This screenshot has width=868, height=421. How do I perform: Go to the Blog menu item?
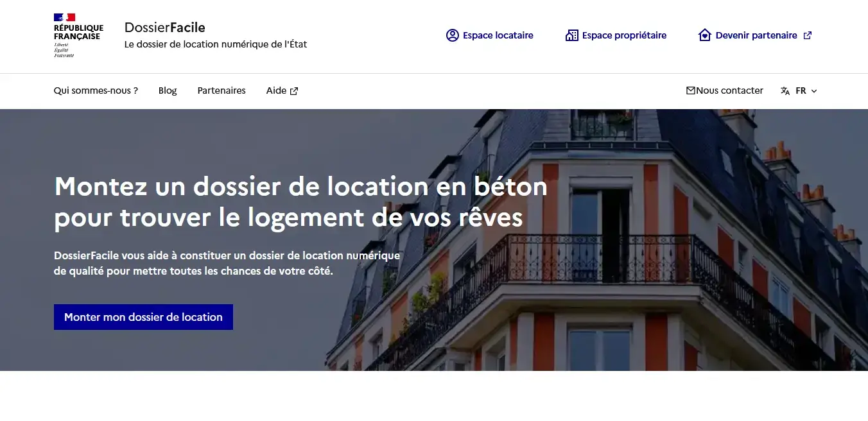click(x=168, y=90)
